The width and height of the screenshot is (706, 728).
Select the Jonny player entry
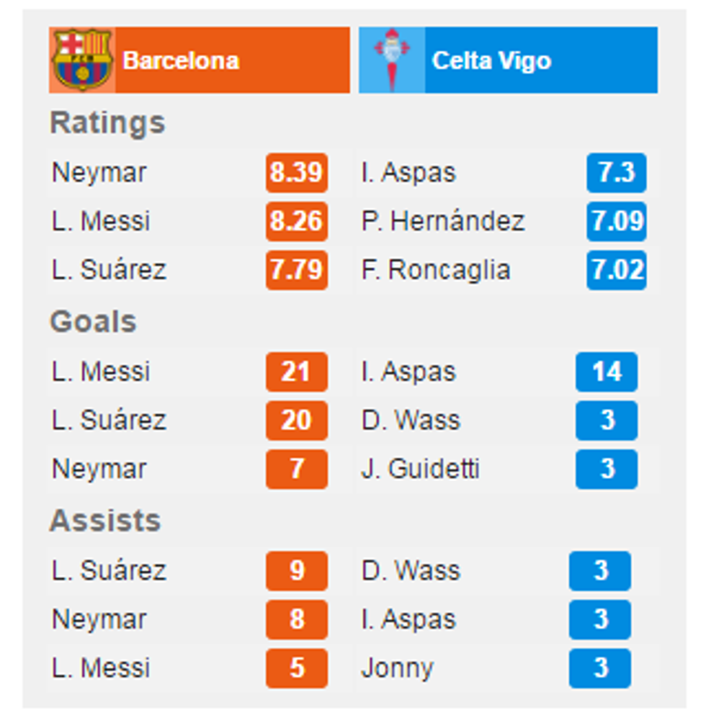pyautogui.click(x=399, y=669)
